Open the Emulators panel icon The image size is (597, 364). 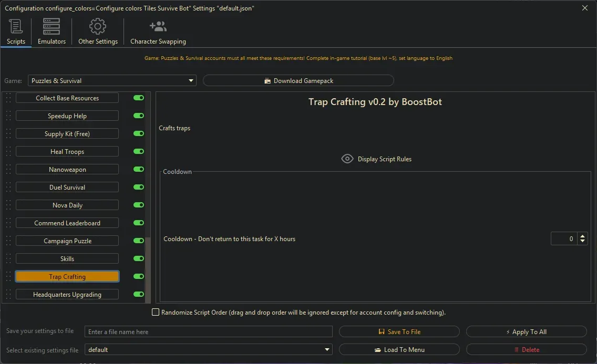tap(51, 26)
